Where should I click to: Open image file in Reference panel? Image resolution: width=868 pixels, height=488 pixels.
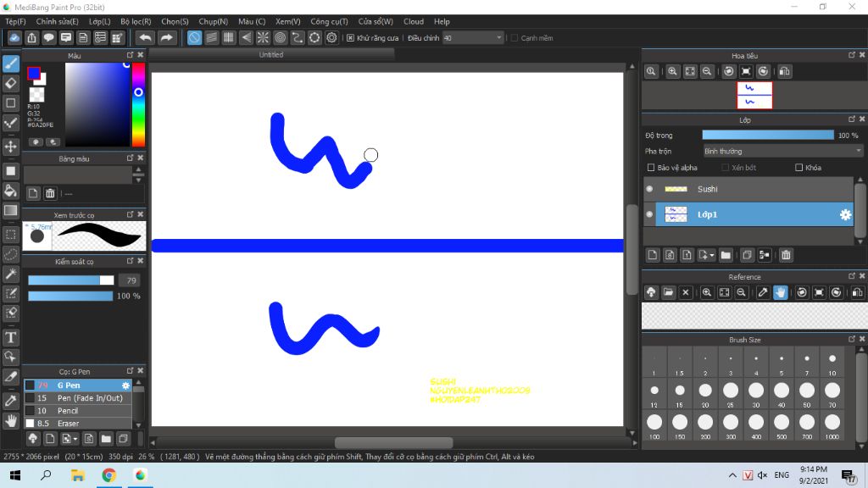click(668, 292)
